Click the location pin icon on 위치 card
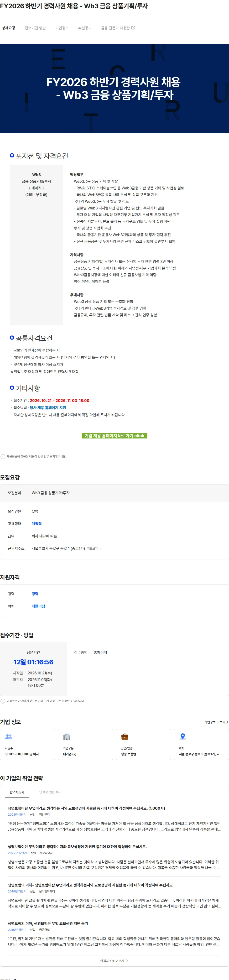Screen dimensions: 229x980 [182, 736]
